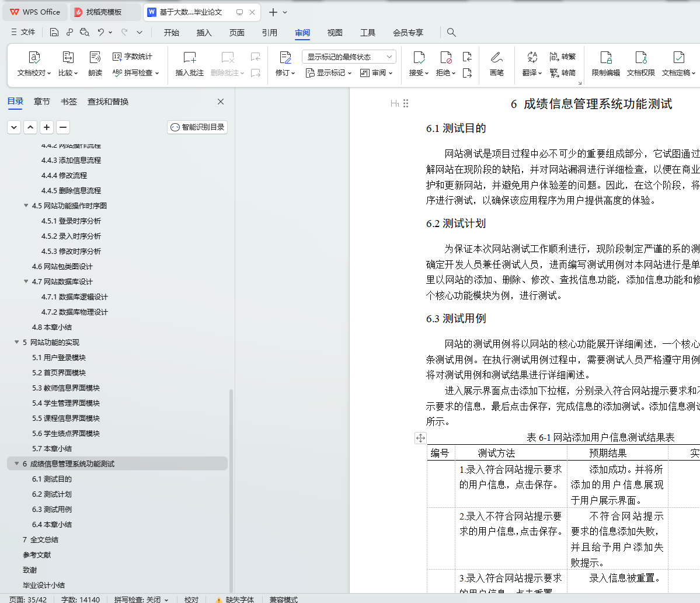Screen dimensions: 700x603
Task: Click the table move handle icon
Action: tap(420, 438)
